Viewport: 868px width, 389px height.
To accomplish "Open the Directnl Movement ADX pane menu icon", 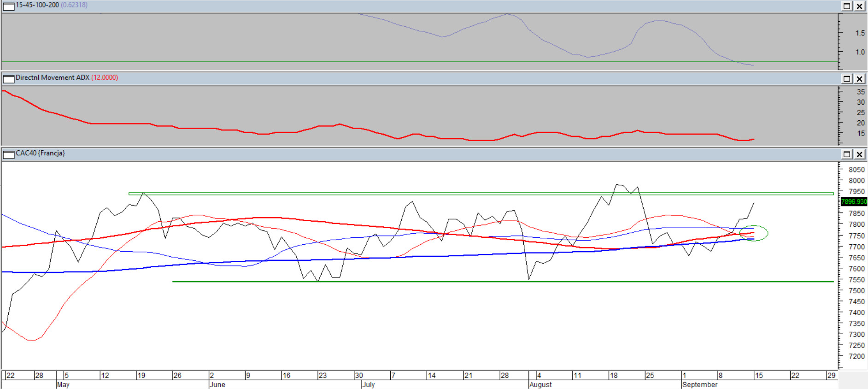I will coord(8,79).
